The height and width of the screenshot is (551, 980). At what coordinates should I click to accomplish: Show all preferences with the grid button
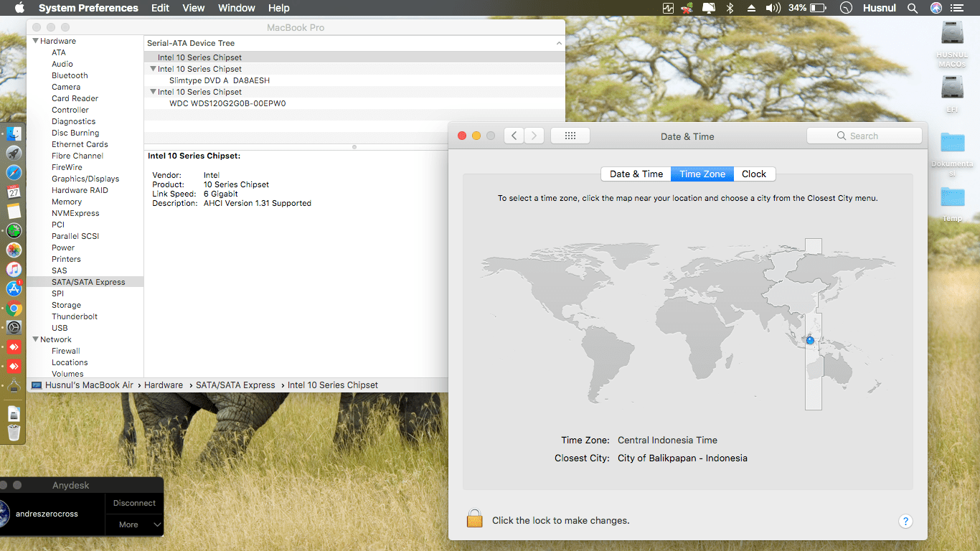coord(570,136)
